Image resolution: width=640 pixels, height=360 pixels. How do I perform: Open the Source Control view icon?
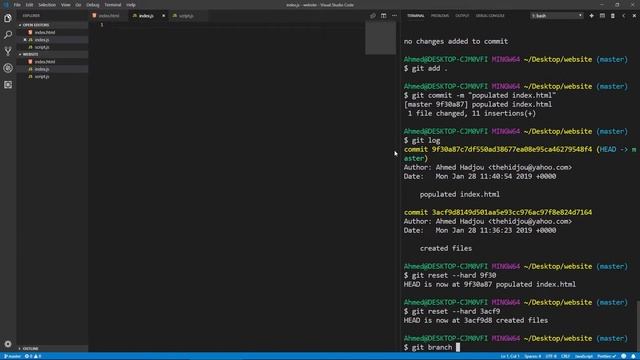pyautogui.click(x=8, y=51)
